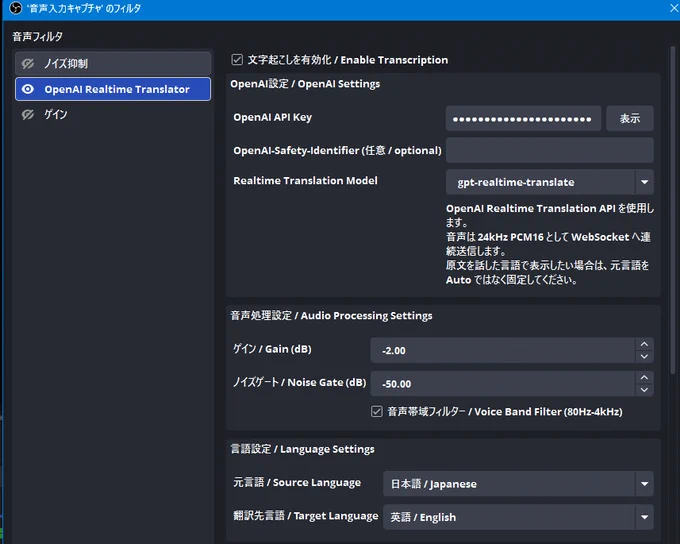Increase Noise Gate with up arrow
The width and height of the screenshot is (680, 544).
pyautogui.click(x=644, y=377)
